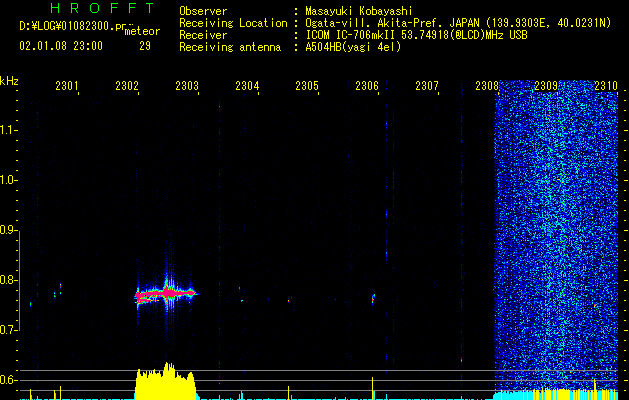Select the 2310 time marker
The width and height of the screenshot is (629, 400).
click(x=606, y=87)
